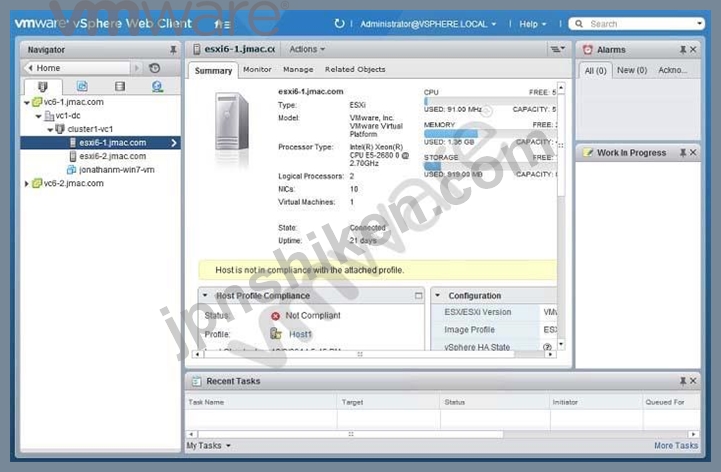Image resolution: width=721 pixels, height=472 pixels.
Task: Open the Administrator@VSPHERE.LOCAL user menu
Action: coord(428,24)
